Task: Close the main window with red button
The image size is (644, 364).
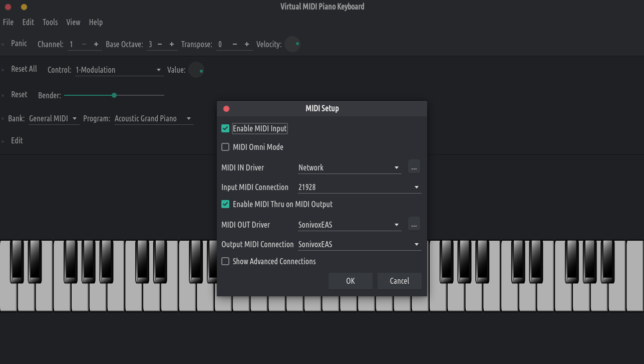Action: pos(8,7)
